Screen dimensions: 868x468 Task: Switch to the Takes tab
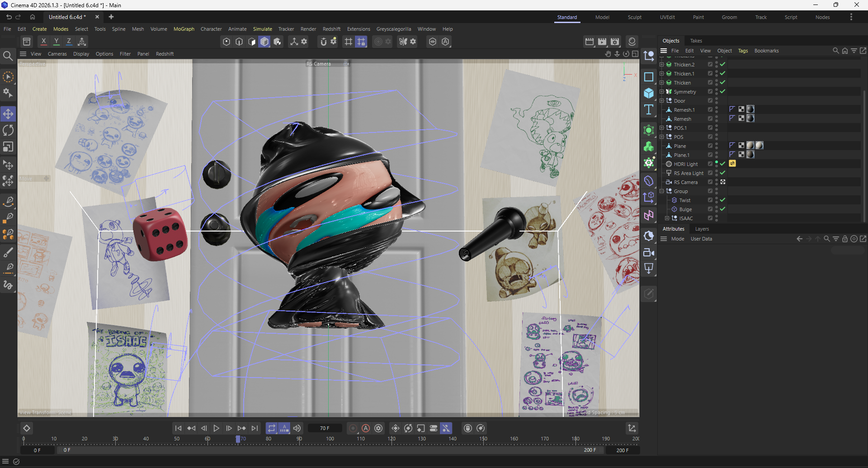click(x=696, y=41)
